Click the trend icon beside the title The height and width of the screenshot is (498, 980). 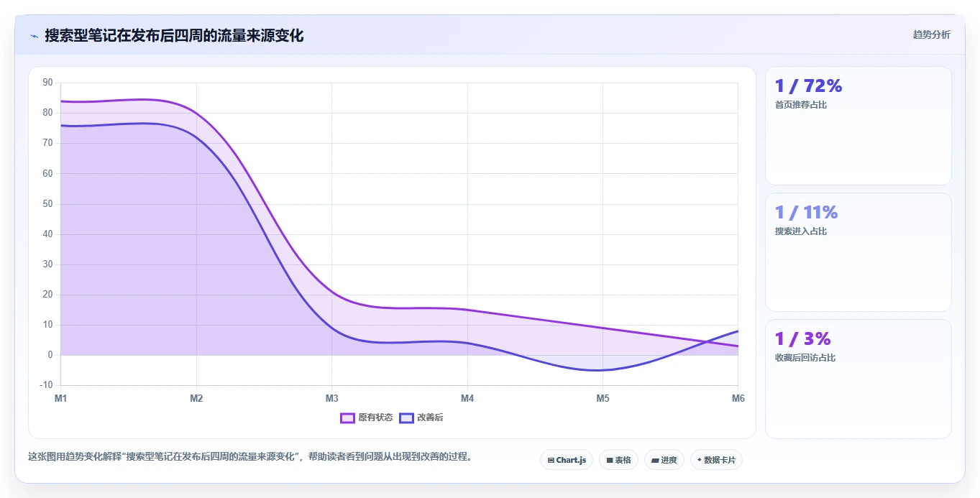[x=34, y=36]
